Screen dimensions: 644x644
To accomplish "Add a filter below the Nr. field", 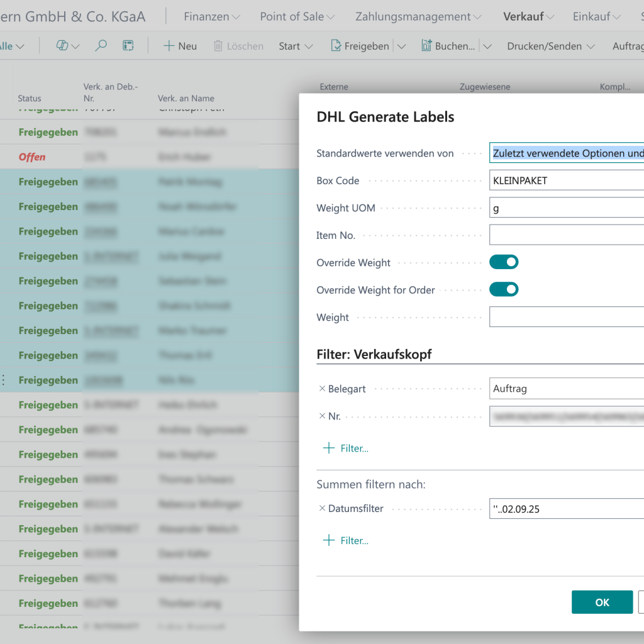I will pos(346,448).
